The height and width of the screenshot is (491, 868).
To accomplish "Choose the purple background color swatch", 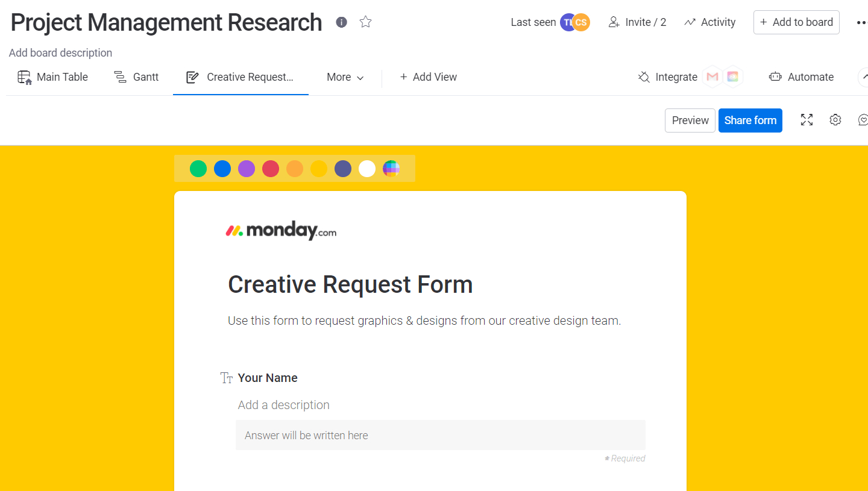I will pos(247,169).
